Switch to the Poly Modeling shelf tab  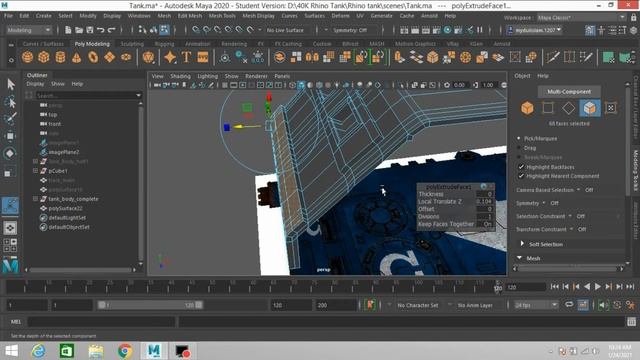click(x=92, y=44)
